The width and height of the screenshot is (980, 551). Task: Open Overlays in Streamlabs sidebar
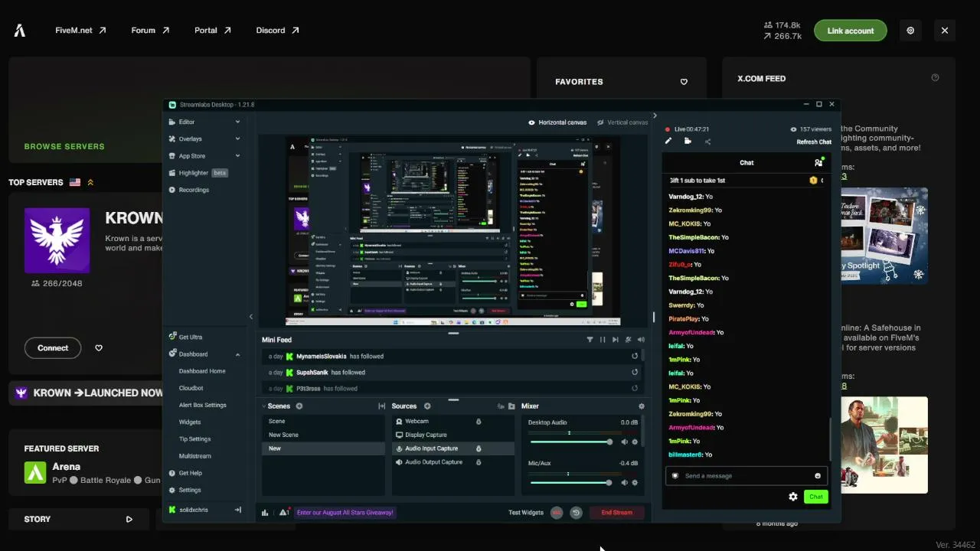[190, 139]
